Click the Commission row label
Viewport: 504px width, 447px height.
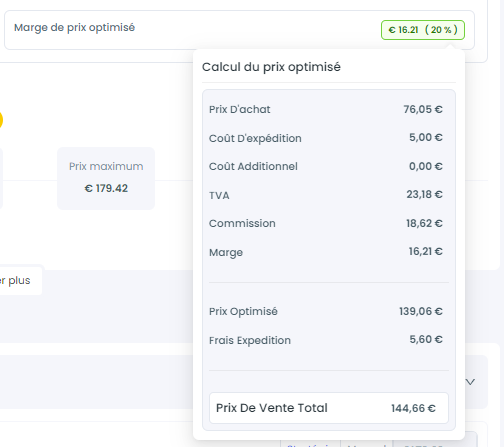click(242, 223)
